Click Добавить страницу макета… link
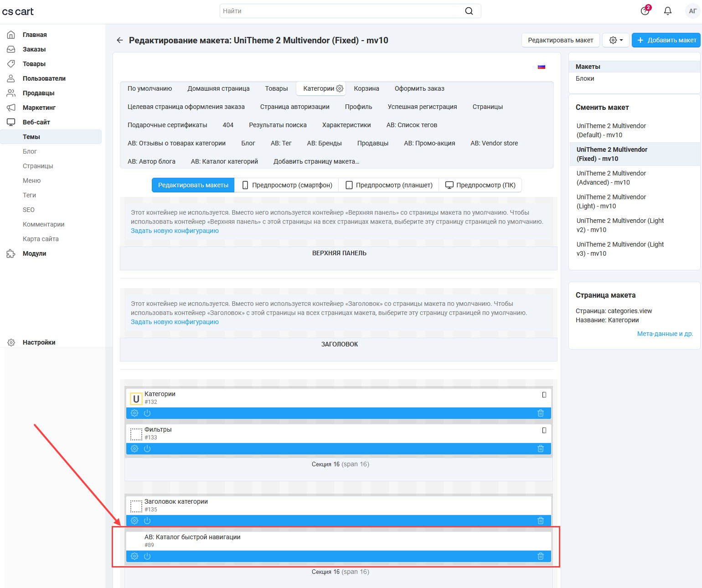This screenshot has width=702, height=588. (316, 161)
